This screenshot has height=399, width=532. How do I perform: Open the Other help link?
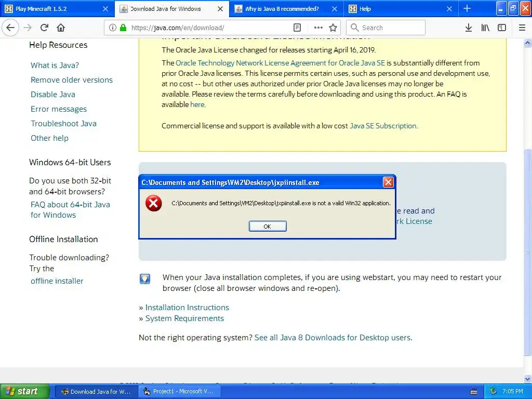(x=49, y=138)
